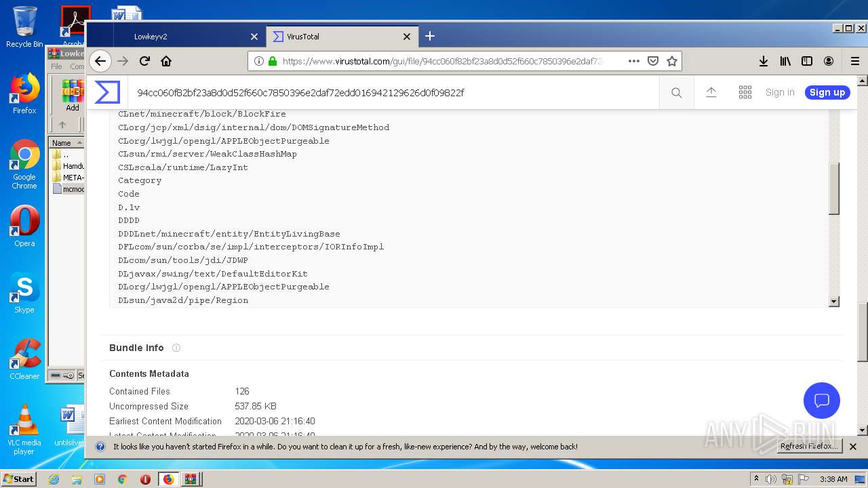
Task: Open the VirusTotal apps grid icon
Action: coord(745,92)
